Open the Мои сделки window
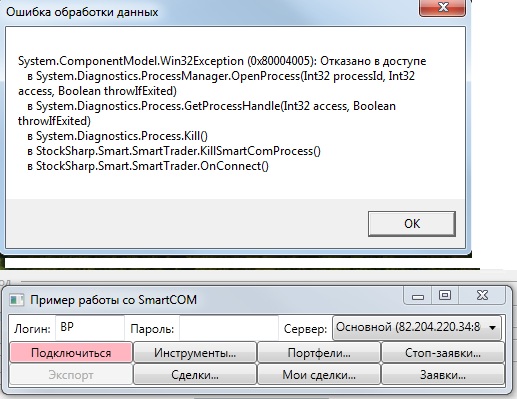 [319, 375]
